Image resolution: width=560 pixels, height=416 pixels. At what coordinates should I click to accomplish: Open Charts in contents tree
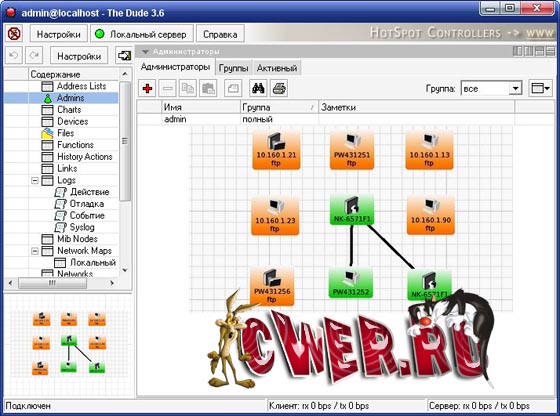69,110
